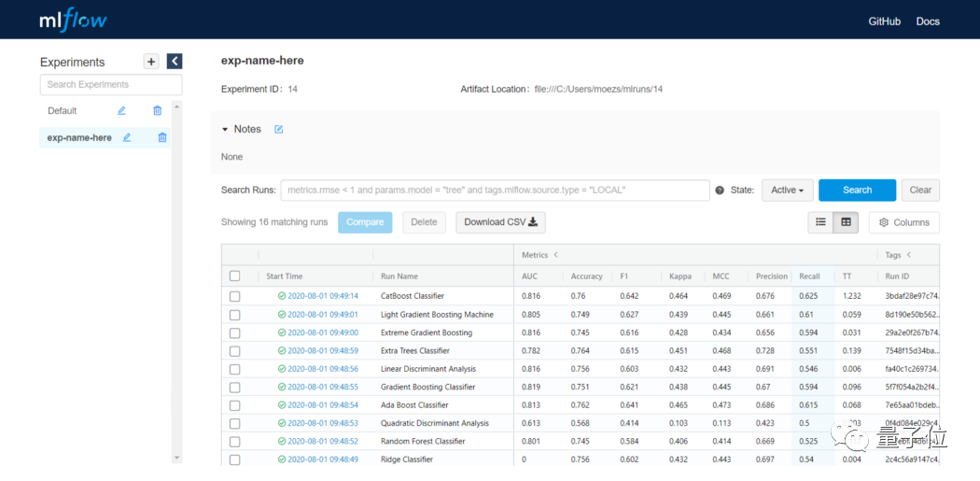Click the edit pencil for Default experiment

click(x=121, y=110)
